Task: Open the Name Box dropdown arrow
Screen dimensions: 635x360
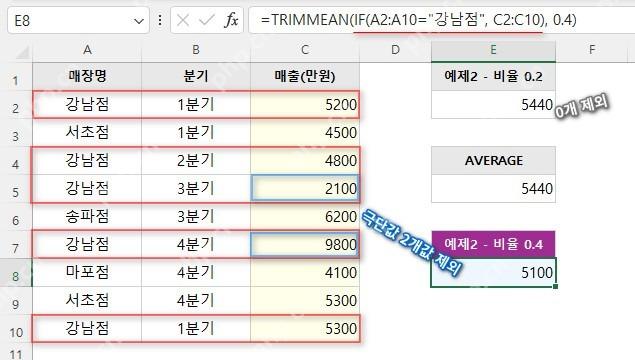Action: coord(139,21)
